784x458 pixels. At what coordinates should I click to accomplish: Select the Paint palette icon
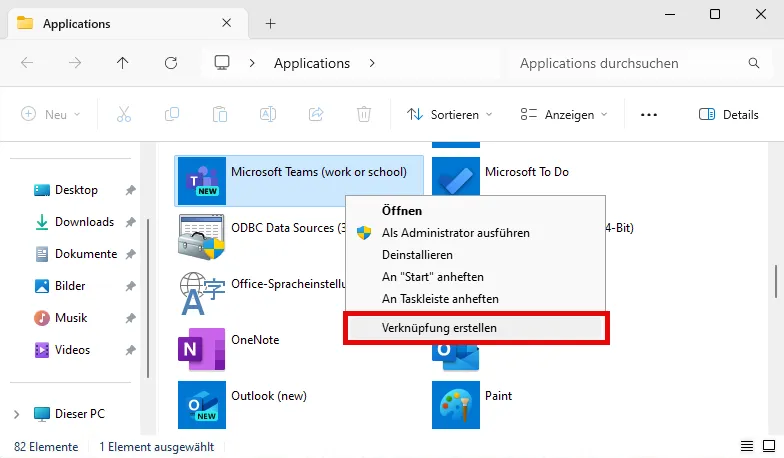456,405
